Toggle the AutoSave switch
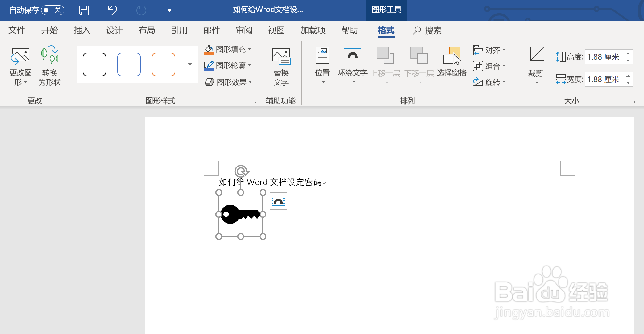This screenshot has width=644, height=334. (52, 10)
